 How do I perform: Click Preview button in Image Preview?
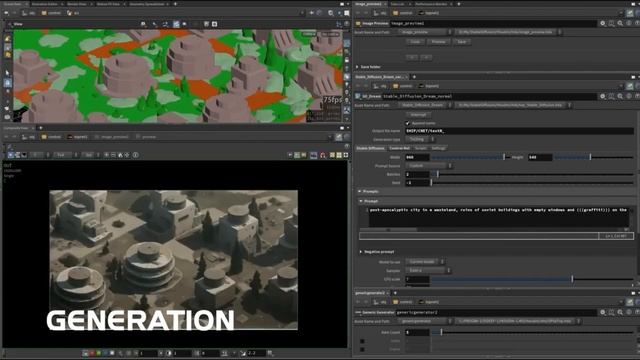[438, 42]
